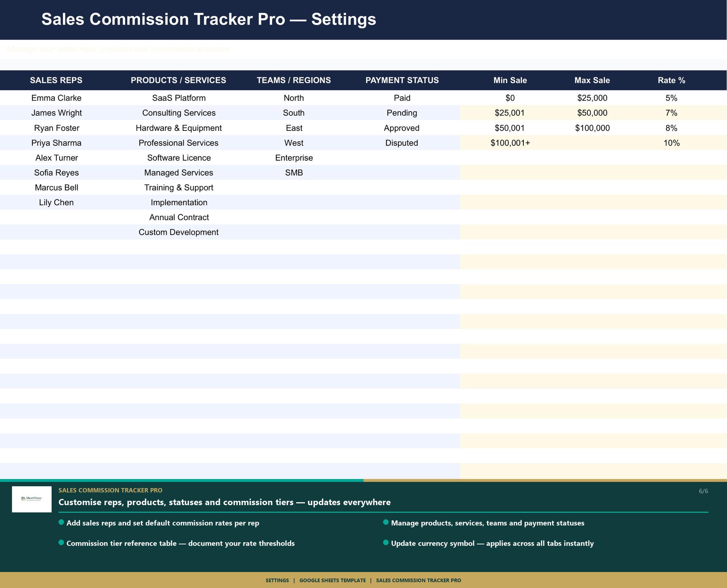Click the Consulting Services product cell
This screenshot has height=588, width=727.
[179, 113]
